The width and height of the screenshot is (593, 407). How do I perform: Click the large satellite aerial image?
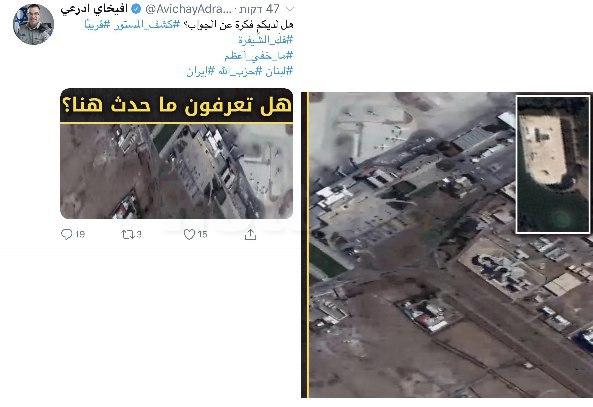click(447, 245)
